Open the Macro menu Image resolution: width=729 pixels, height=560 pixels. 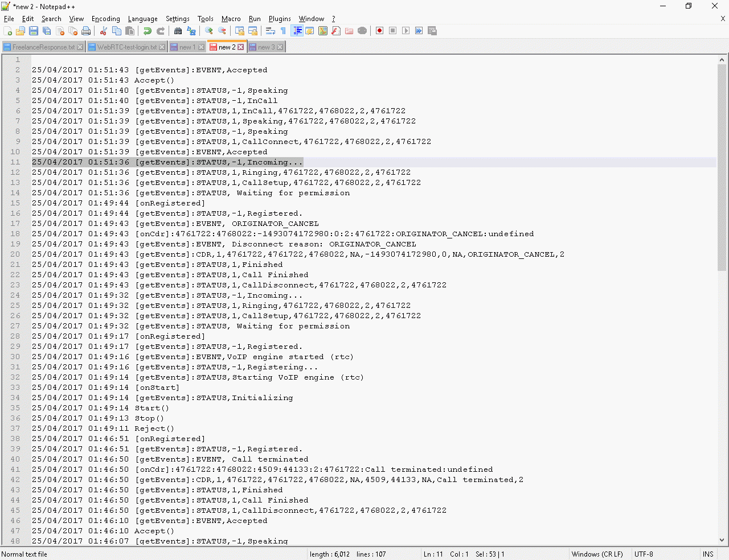(x=231, y=19)
